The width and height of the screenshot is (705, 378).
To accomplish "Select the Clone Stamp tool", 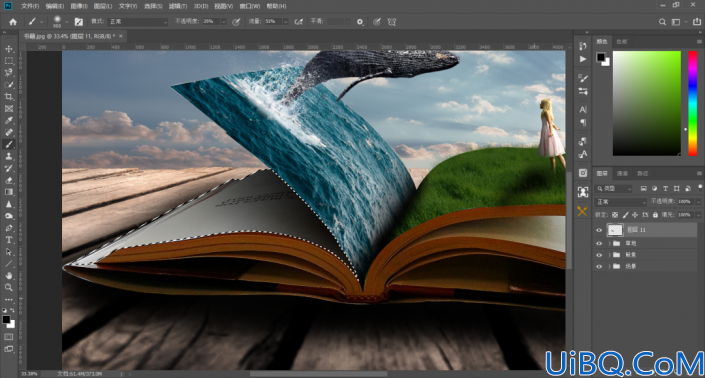I will 9,156.
